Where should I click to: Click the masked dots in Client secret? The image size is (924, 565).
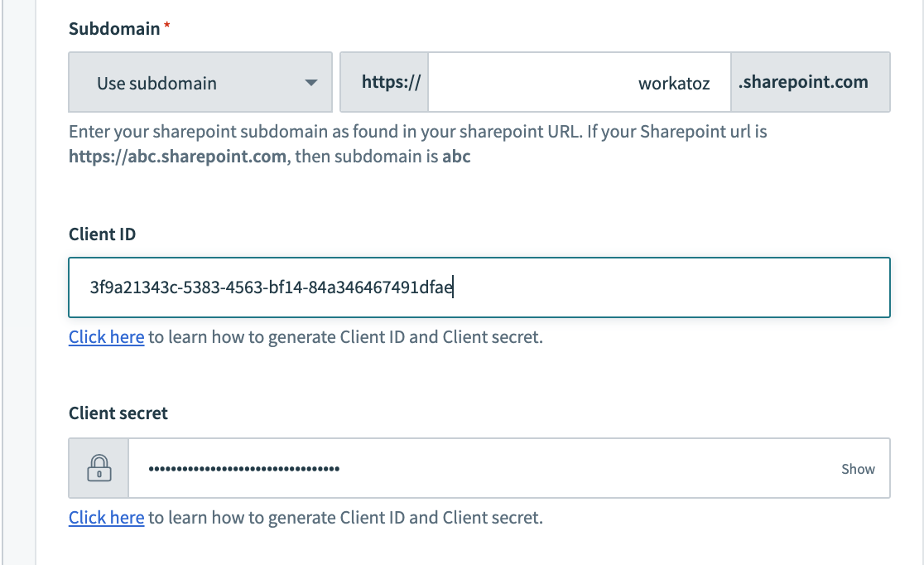click(x=243, y=469)
